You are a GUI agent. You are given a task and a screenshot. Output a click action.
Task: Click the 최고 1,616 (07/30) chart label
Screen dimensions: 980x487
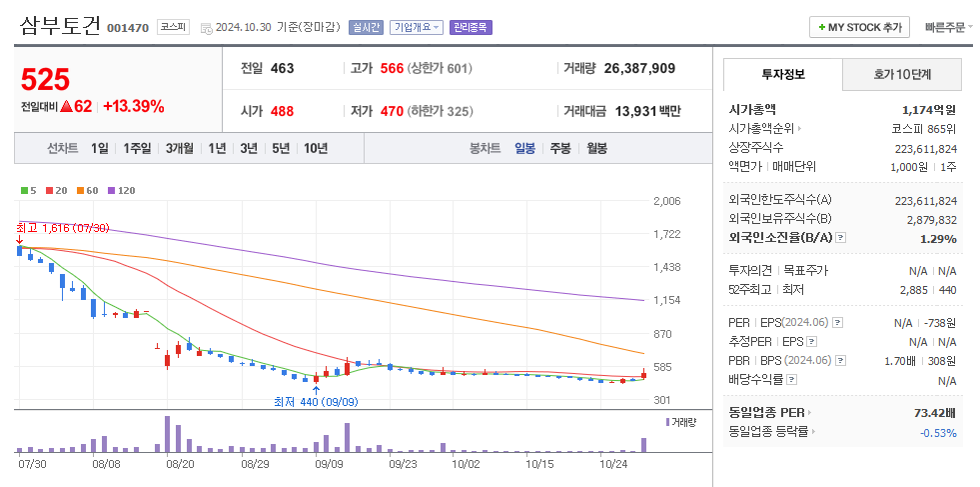(x=63, y=228)
